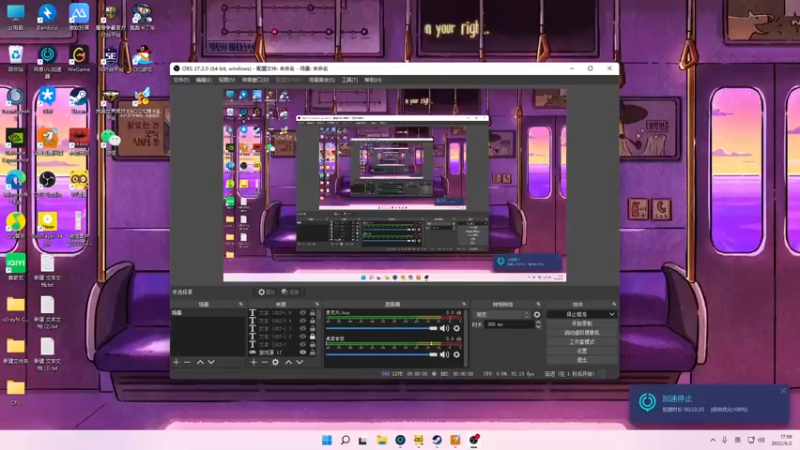Remove the selected scene with the minus icon
This screenshot has height=450, width=800.
(x=187, y=362)
